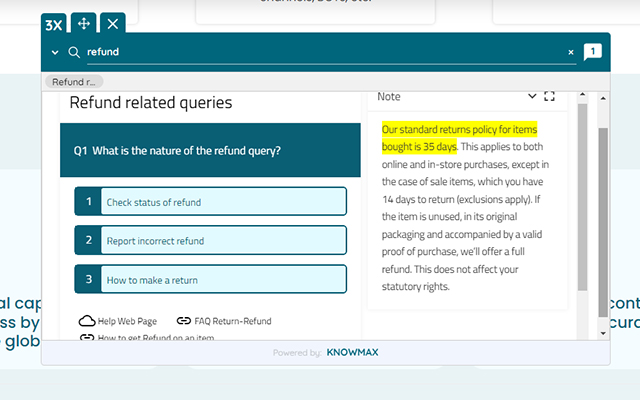Click the cloud icon beside Help Web Page
Screen dimensions: 640x400
(86, 321)
